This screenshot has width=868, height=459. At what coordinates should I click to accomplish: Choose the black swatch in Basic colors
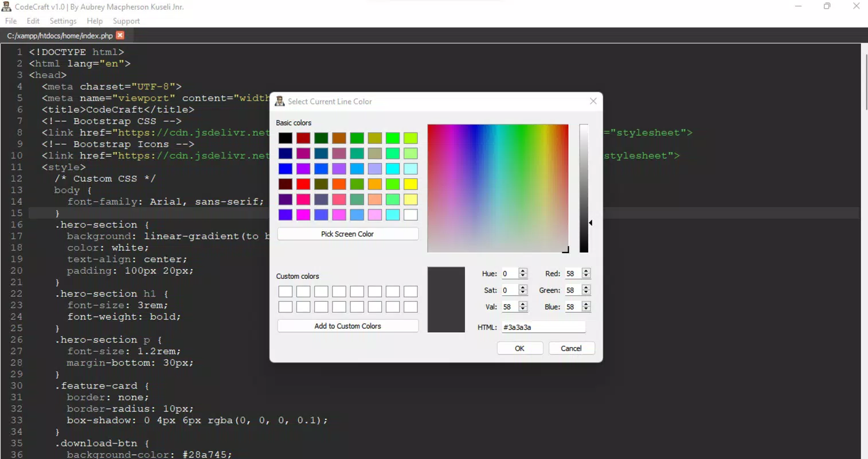[x=286, y=138]
